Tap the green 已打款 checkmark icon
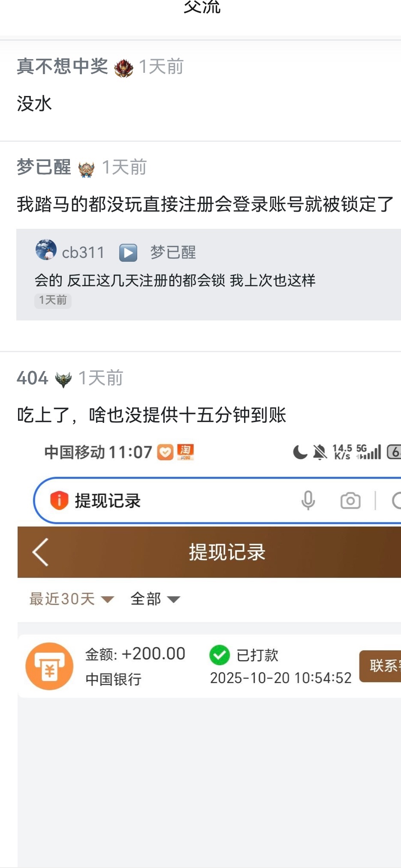 coord(220,655)
